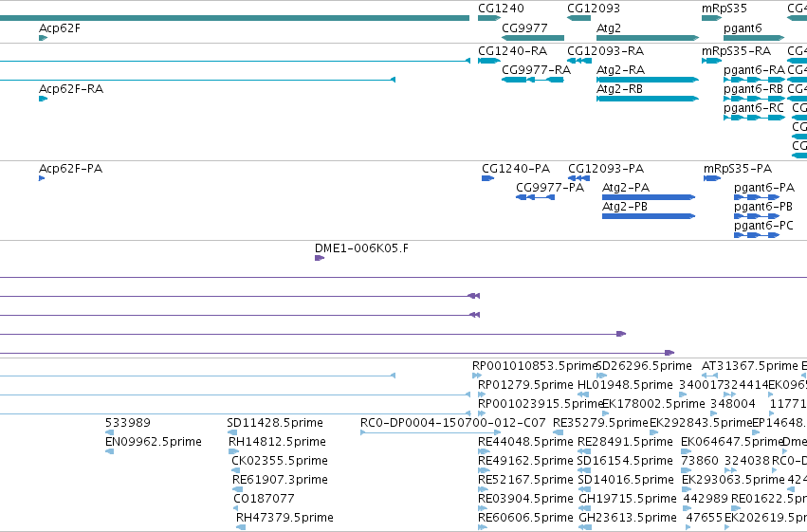
Task: Select the SD16154.5prime EST label
Action: coord(625,461)
